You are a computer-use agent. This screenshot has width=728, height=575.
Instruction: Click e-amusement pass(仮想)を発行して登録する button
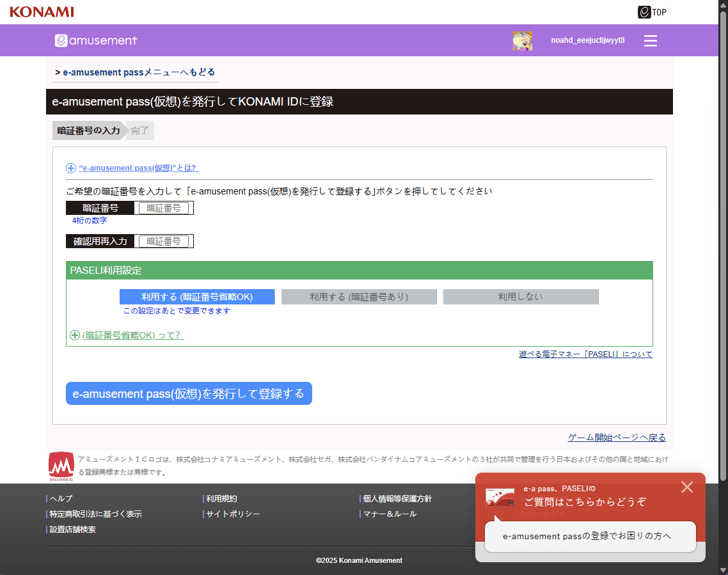point(189,393)
